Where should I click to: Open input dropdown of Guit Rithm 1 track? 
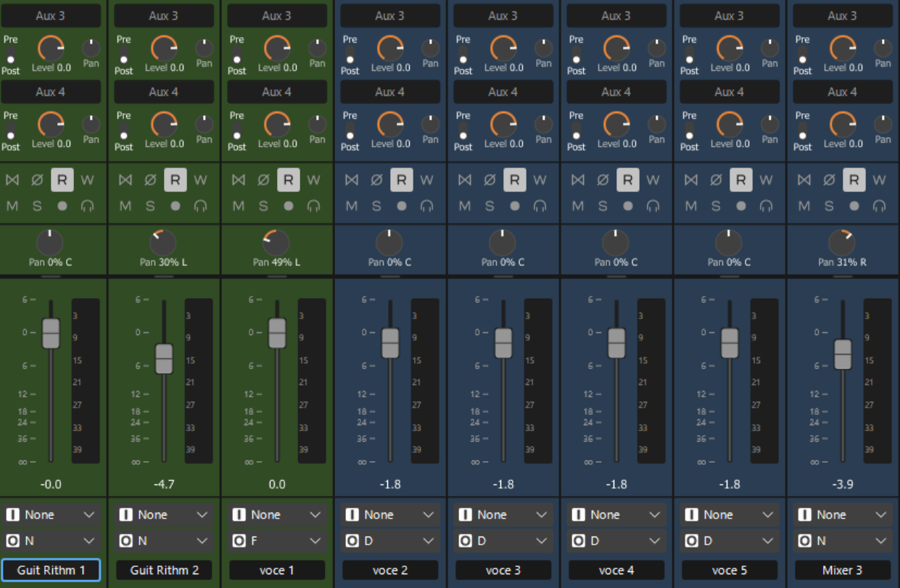coord(51,515)
